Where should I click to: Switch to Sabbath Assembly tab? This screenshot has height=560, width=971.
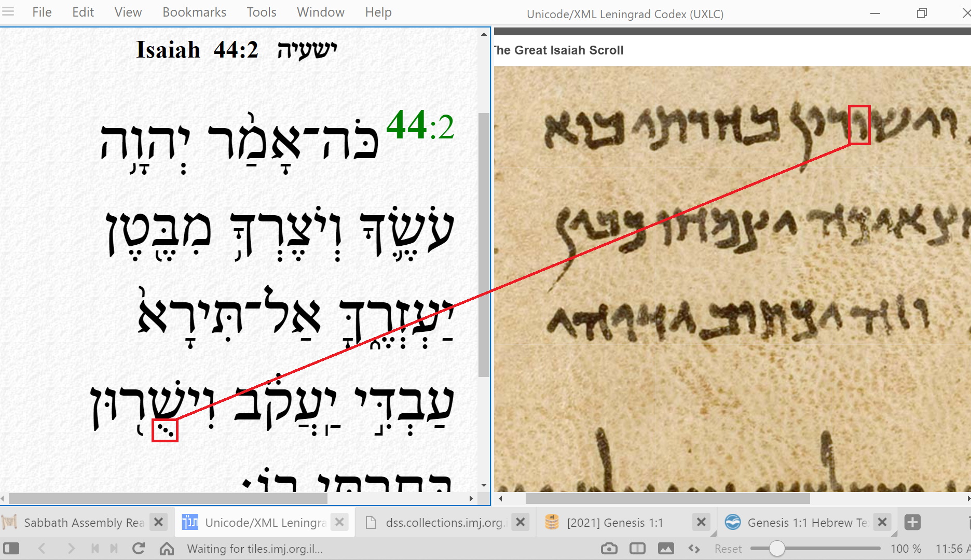pyautogui.click(x=83, y=522)
